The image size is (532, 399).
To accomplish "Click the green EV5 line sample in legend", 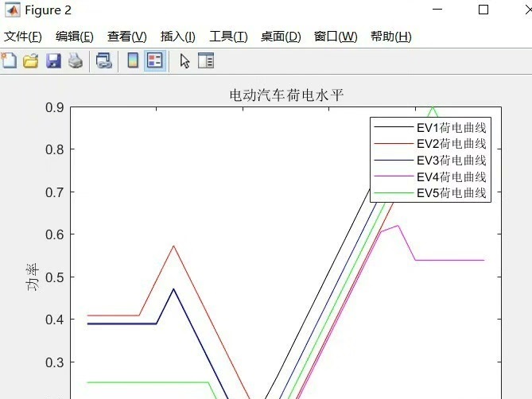I will point(394,193).
